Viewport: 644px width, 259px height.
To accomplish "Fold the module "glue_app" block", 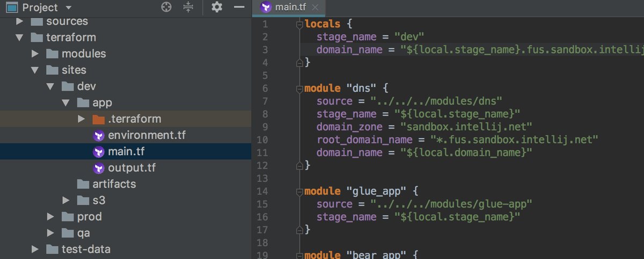I will pos(300,191).
